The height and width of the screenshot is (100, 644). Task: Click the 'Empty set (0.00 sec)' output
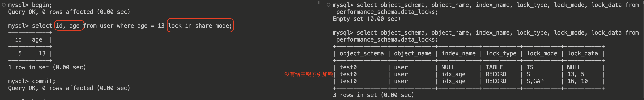(366, 19)
